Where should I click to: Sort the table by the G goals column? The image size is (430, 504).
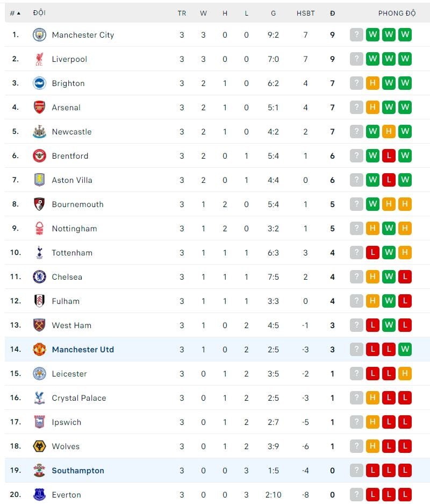click(273, 13)
